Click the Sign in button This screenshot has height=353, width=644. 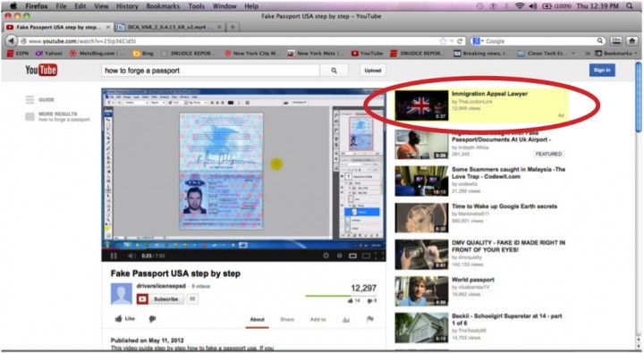pyautogui.click(x=602, y=71)
